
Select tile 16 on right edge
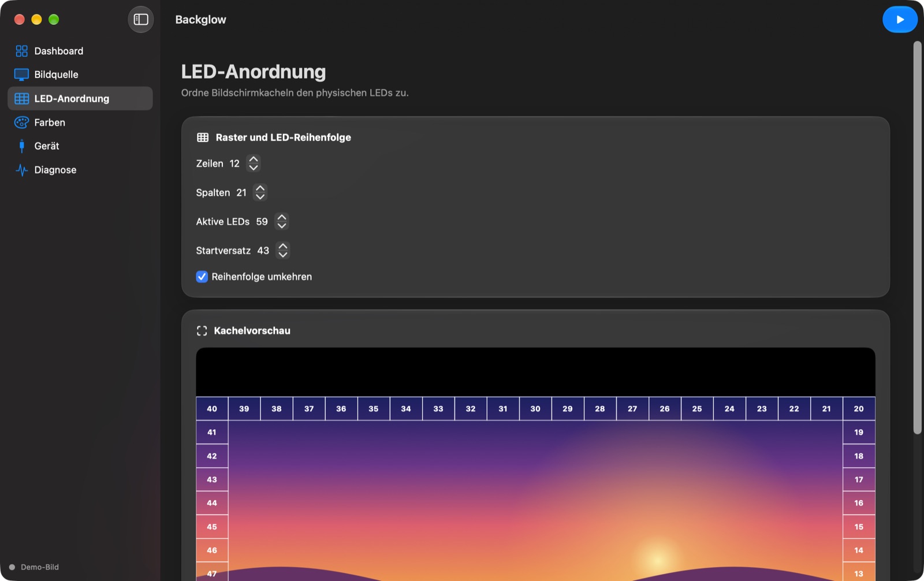pyautogui.click(x=859, y=503)
